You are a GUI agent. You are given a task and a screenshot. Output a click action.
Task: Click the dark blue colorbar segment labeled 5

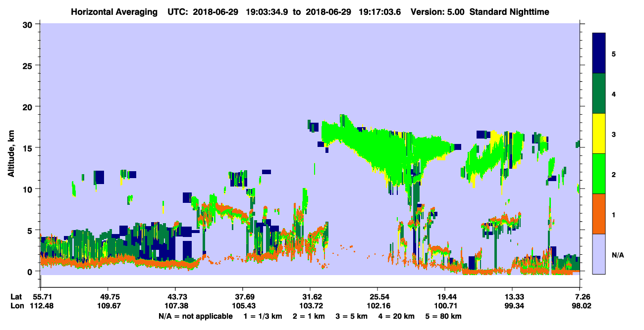[599, 53]
